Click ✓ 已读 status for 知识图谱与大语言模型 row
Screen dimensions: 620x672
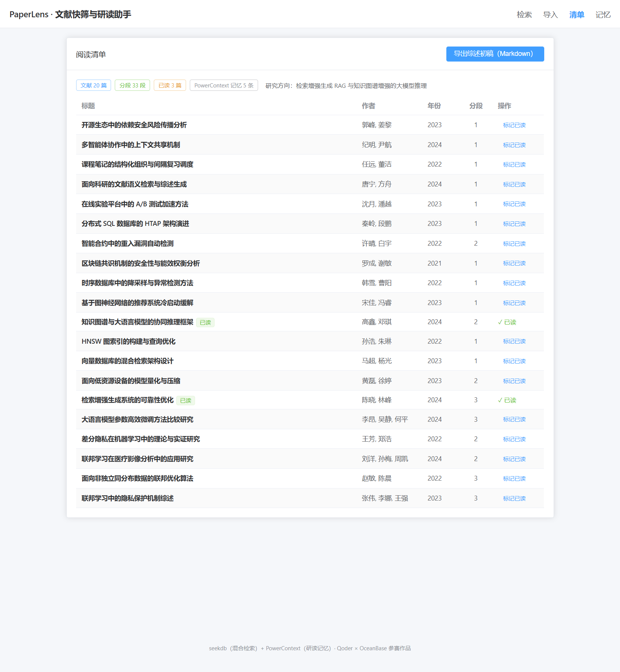click(507, 322)
